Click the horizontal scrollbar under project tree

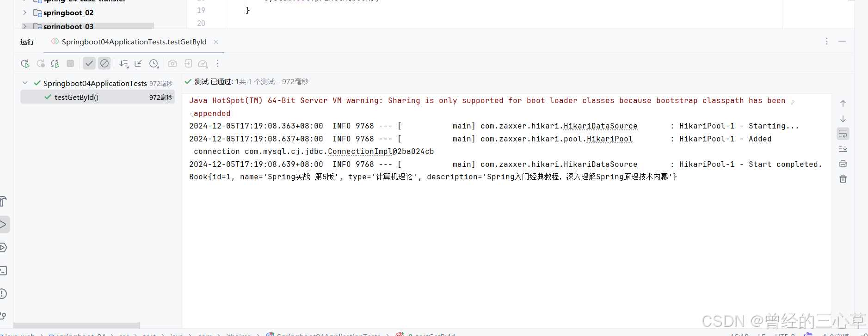click(76, 325)
